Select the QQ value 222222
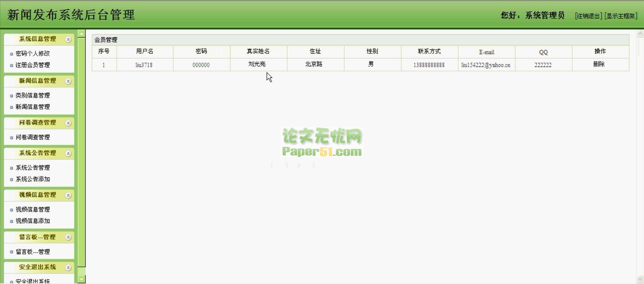This screenshot has height=284, width=644. 543,65
